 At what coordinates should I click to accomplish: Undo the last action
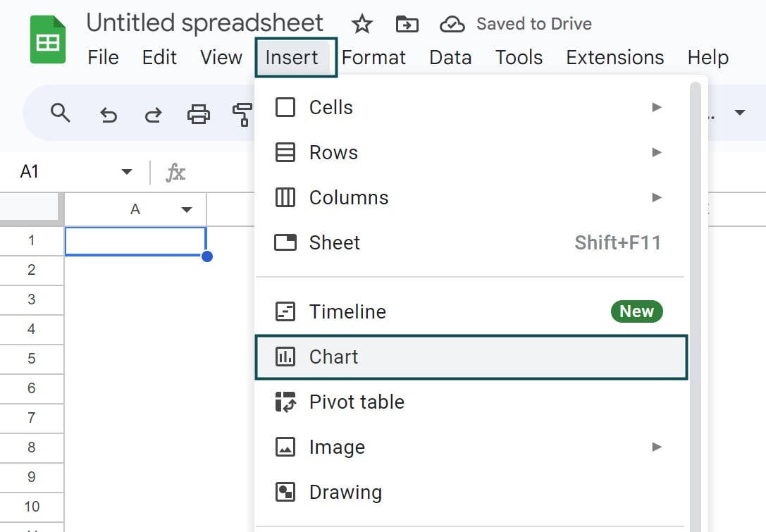(x=108, y=112)
